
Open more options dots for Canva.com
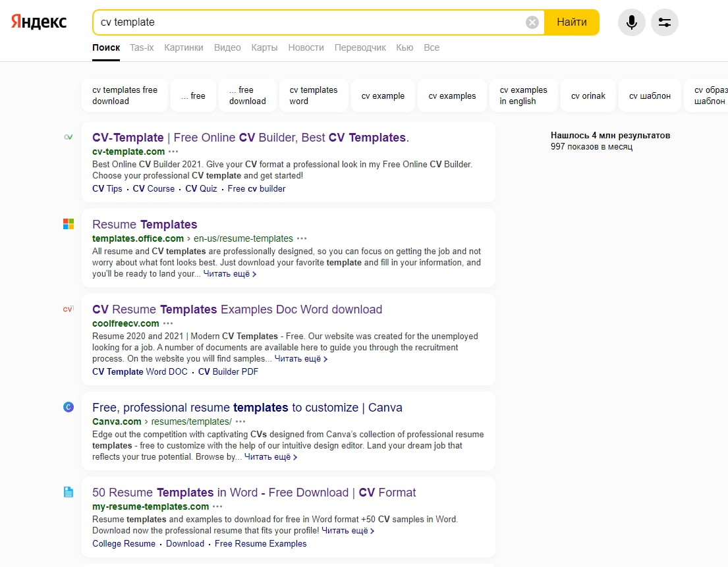click(240, 421)
